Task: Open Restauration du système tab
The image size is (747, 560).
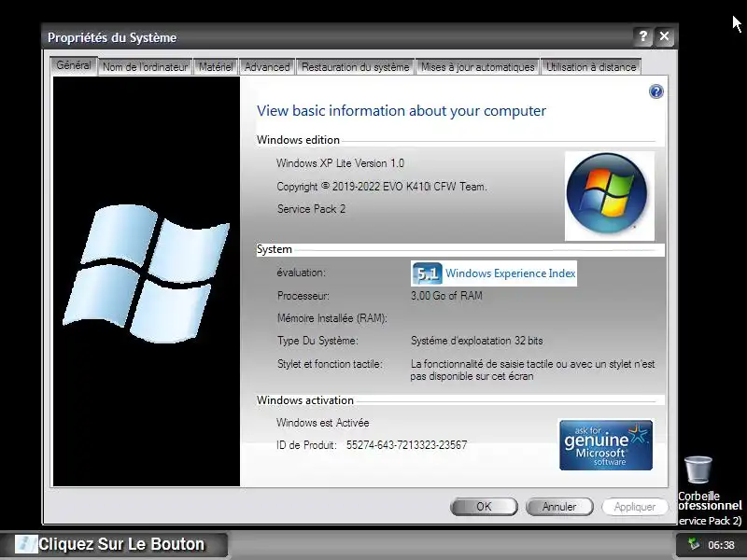Action: tap(356, 67)
